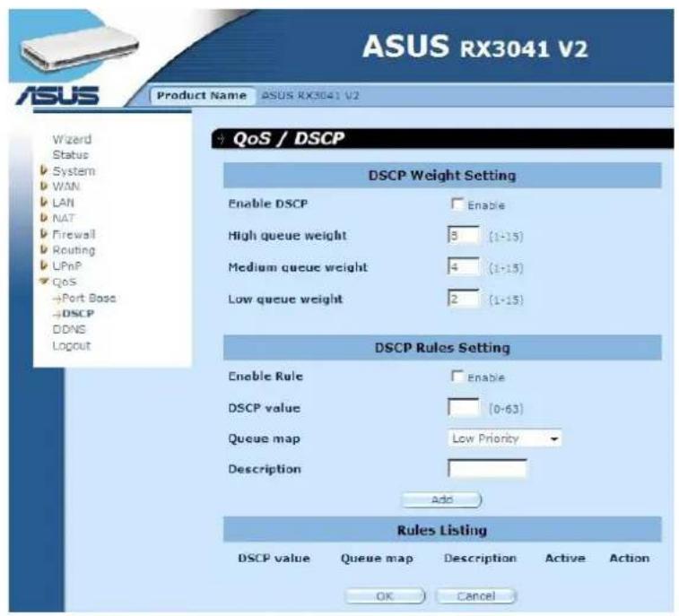Click the ASUS RX3041 V2 product name value
The image size is (679, 616).
tap(310, 95)
